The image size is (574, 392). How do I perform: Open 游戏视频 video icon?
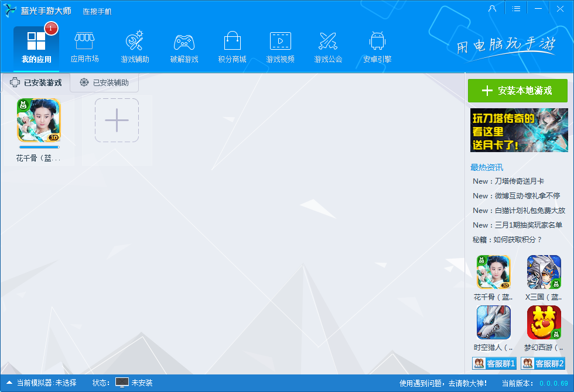280,42
